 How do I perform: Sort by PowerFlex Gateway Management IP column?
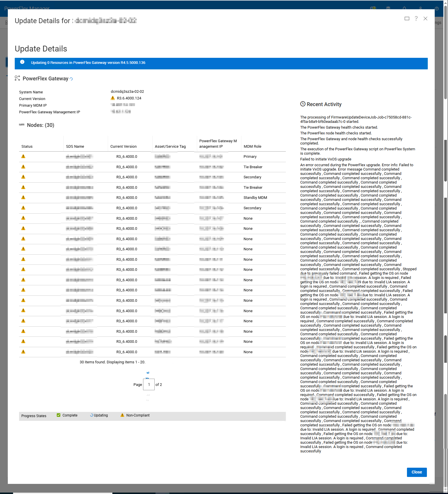point(218,144)
